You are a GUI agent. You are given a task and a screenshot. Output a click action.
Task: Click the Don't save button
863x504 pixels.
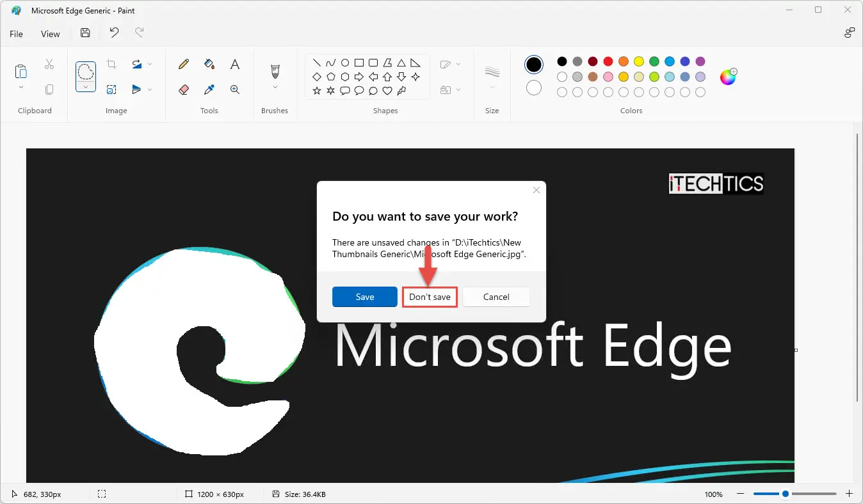[x=430, y=297]
